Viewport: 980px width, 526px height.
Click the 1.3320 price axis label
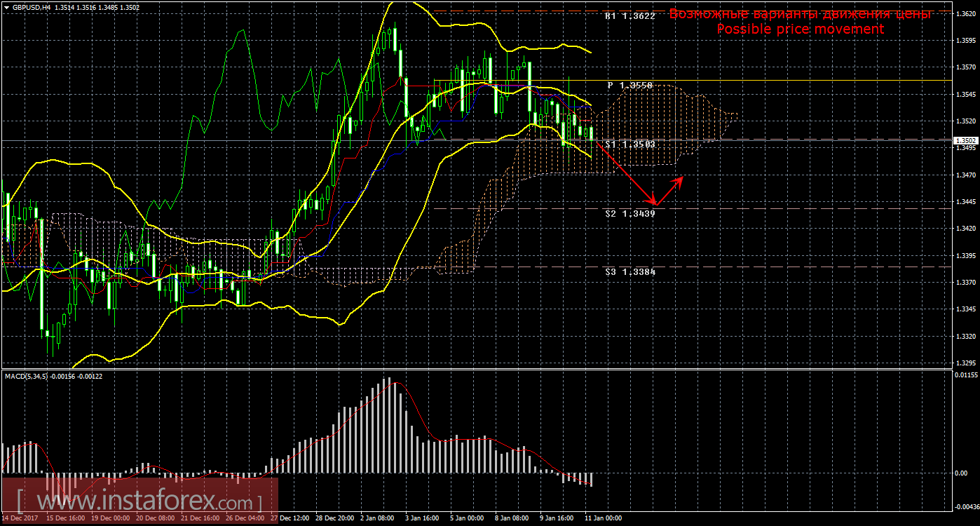click(965, 337)
